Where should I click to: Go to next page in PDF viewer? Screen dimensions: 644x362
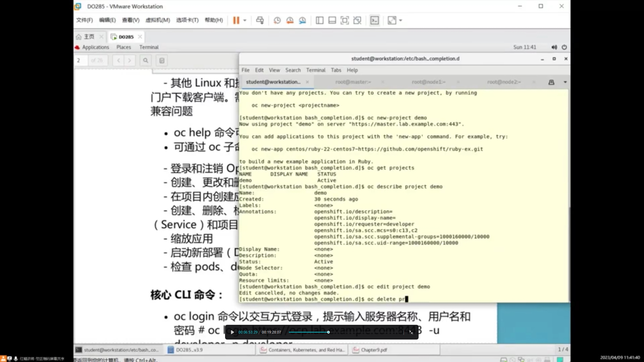point(129,60)
